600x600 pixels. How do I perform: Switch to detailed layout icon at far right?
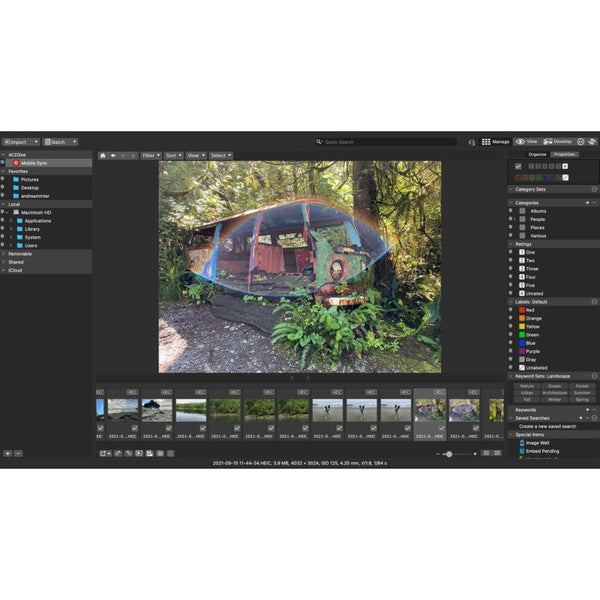[497, 453]
